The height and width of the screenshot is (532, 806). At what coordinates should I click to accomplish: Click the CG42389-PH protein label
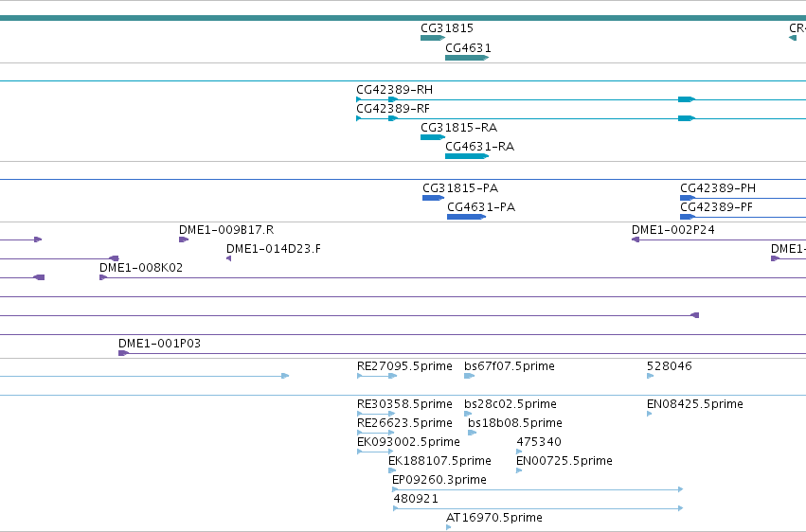pyautogui.click(x=718, y=188)
